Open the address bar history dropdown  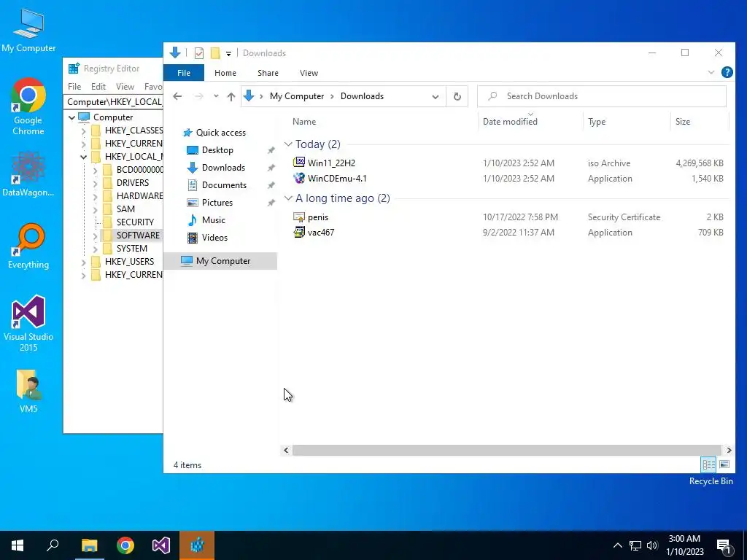pos(435,97)
